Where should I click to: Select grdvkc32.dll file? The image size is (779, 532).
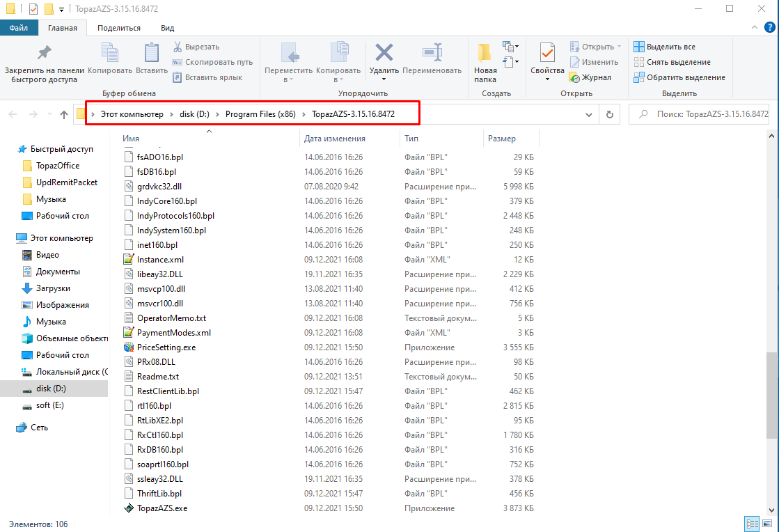[x=159, y=187]
